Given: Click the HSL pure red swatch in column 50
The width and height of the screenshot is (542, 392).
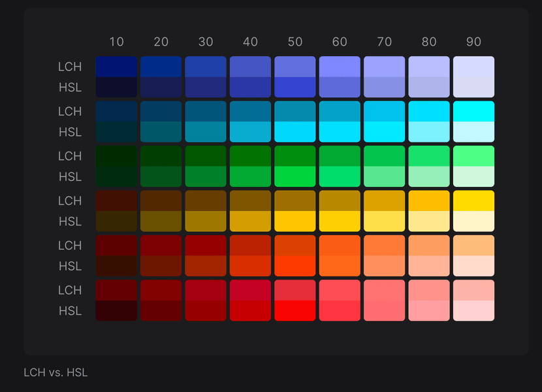Looking at the screenshot, I should click(295, 310).
